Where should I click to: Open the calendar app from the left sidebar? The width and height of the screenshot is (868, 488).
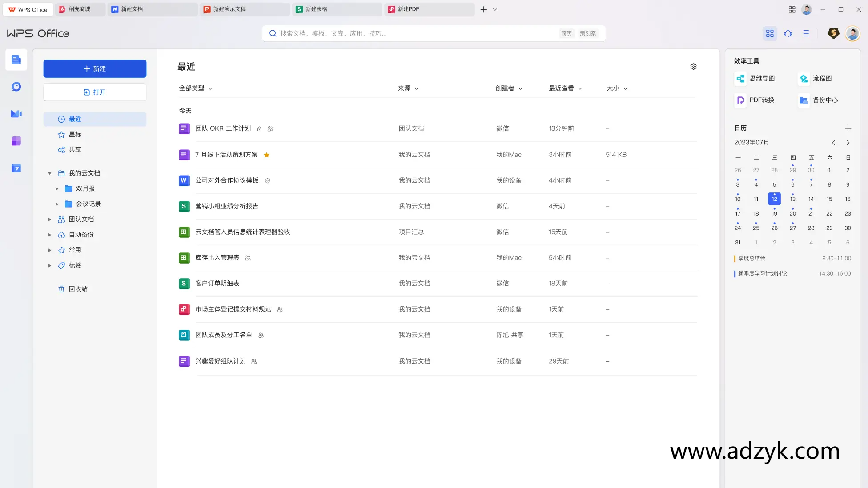[16, 168]
